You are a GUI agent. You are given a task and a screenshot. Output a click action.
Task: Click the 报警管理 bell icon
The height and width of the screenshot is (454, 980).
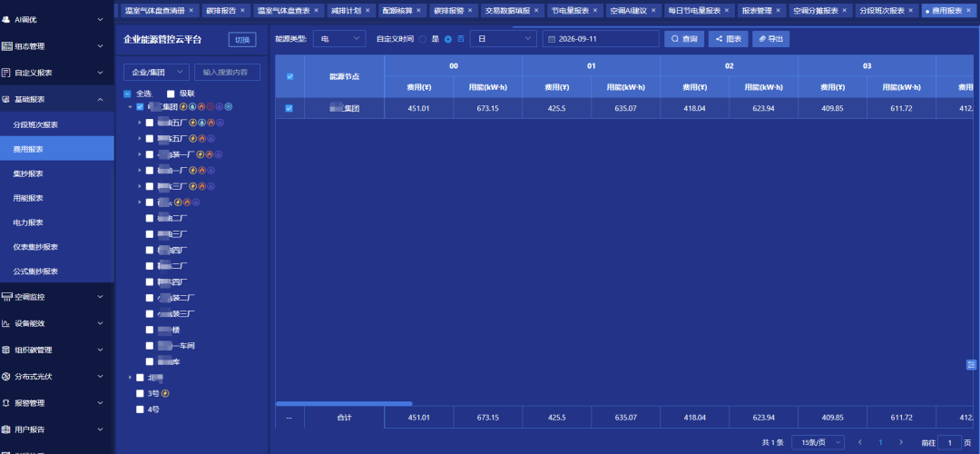click(6, 403)
